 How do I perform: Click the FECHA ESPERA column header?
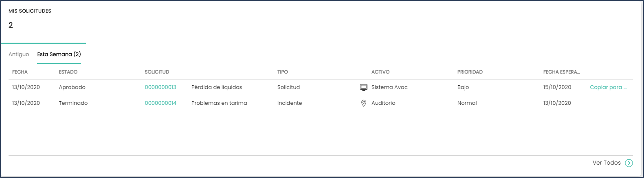561,72
